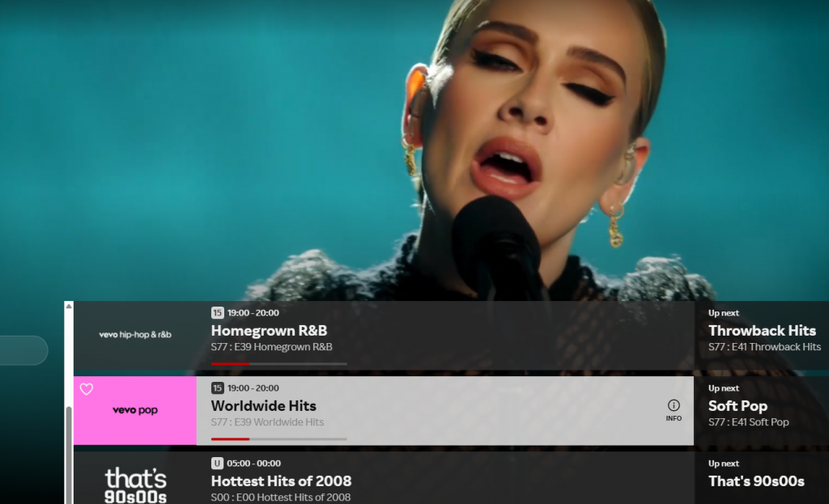Open the INFO icon for Worldwide Hits

point(674,410)
